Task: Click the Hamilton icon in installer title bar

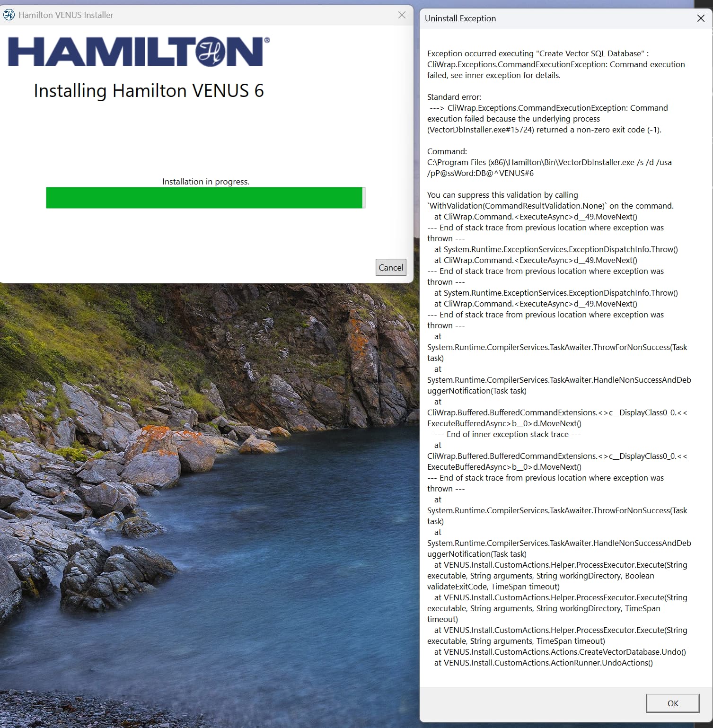Action: coord(9,15)
